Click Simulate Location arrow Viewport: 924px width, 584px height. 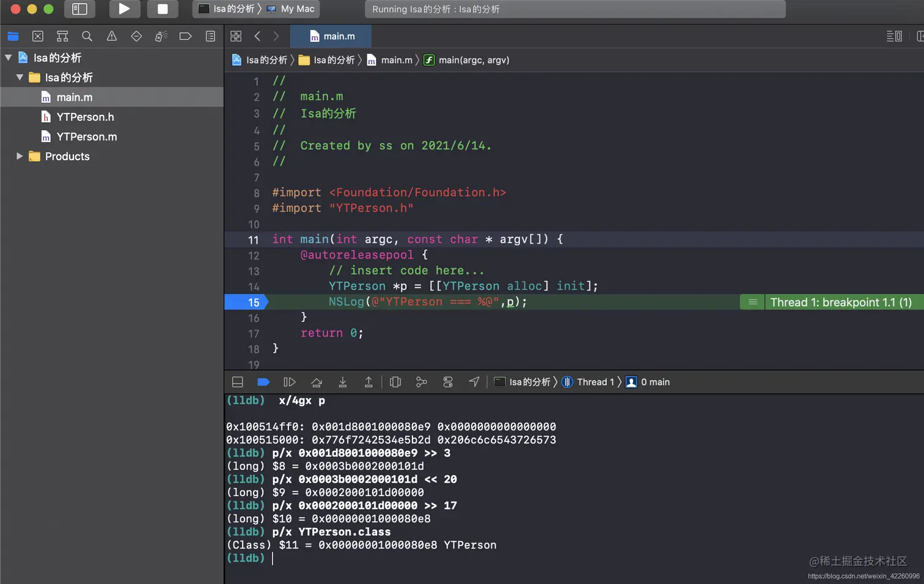(474, 382)
